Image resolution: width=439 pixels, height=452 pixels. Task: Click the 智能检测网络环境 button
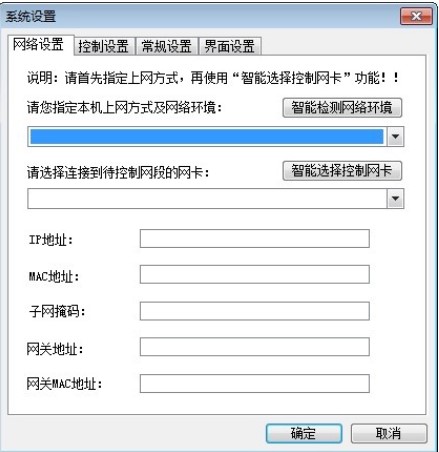click(x=342, y=107)
